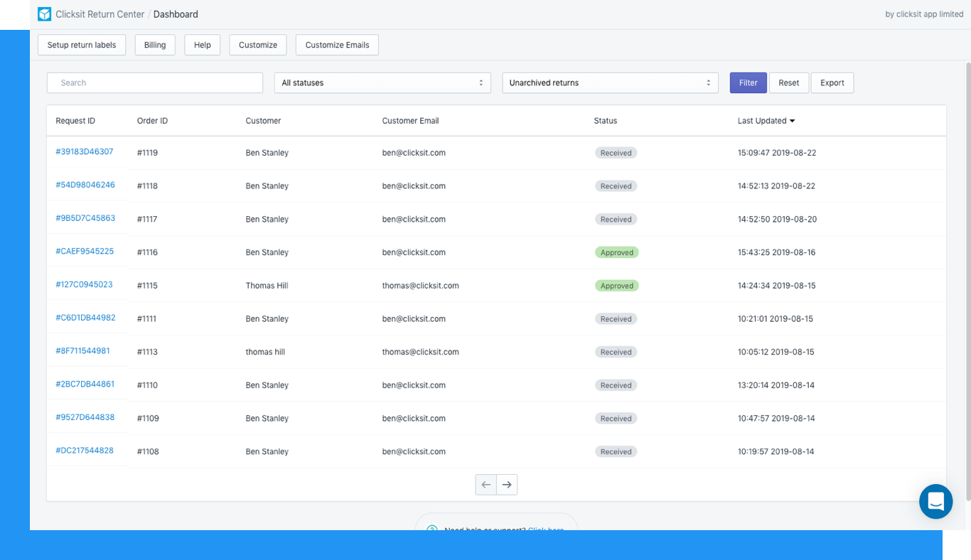Open return request #39183D46307
971x560 pixels.
click(x=85, y=152)
